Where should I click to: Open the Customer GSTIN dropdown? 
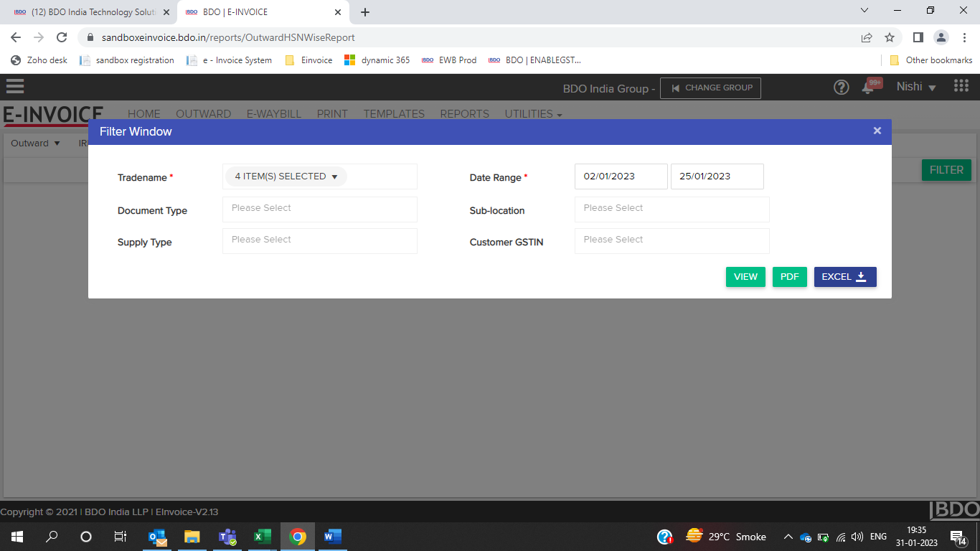tap(672, 240)
